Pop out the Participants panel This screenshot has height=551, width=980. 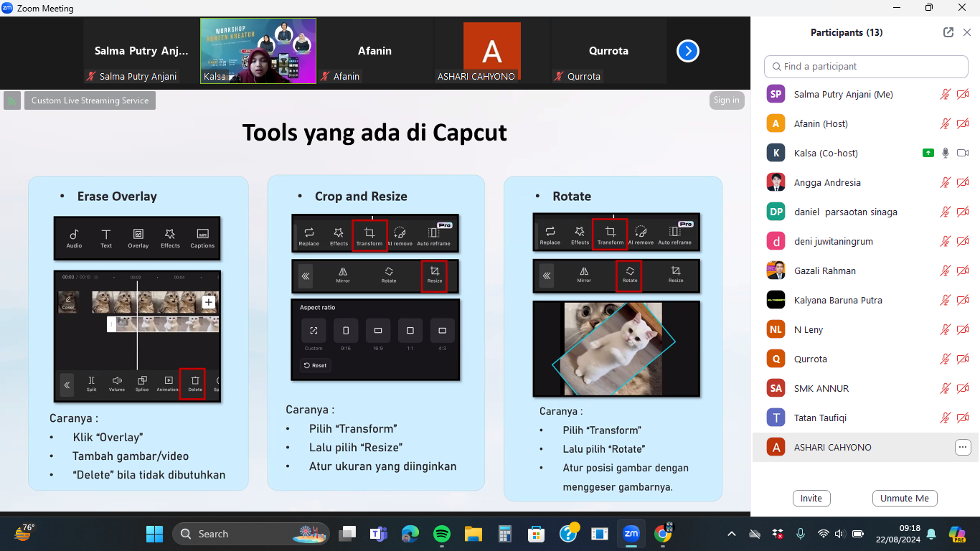[x=948, y=32]
